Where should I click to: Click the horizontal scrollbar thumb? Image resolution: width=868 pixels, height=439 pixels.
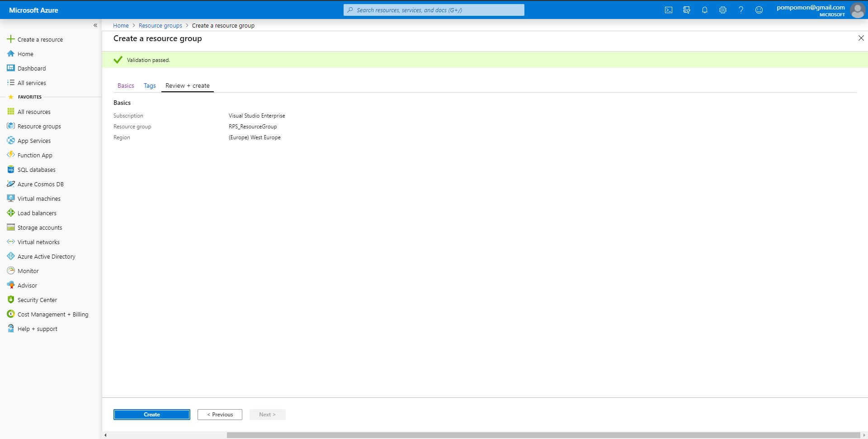coord(543,435)
